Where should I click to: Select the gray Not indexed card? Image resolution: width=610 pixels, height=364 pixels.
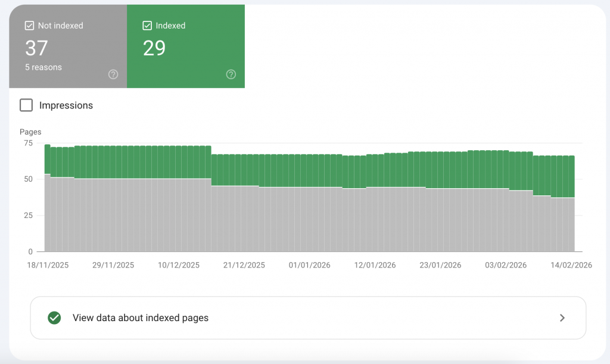67,46
